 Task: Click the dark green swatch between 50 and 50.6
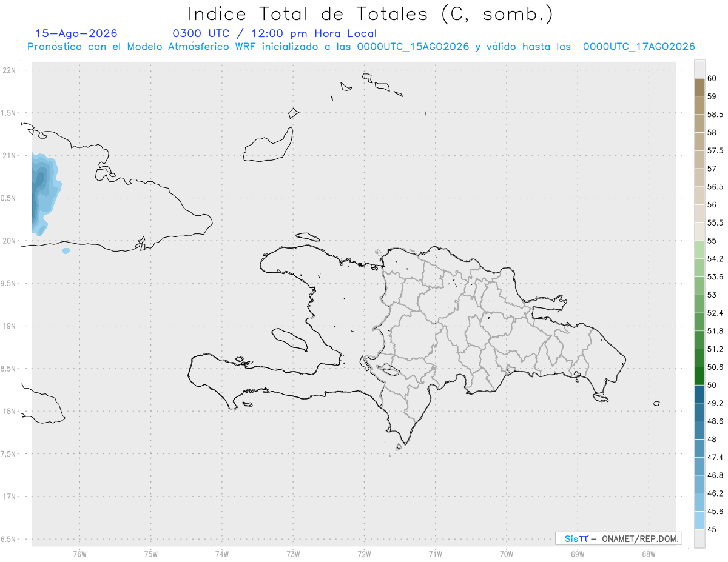[699, 376]
